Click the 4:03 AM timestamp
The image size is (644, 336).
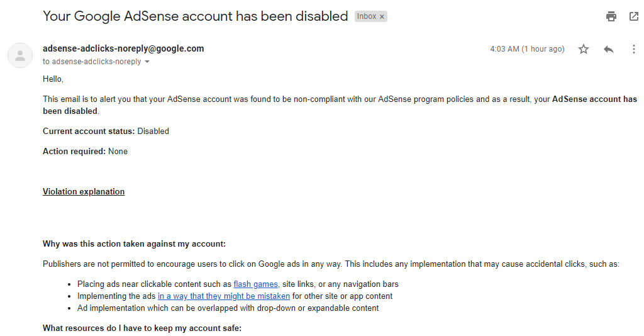tap(527, 49)
